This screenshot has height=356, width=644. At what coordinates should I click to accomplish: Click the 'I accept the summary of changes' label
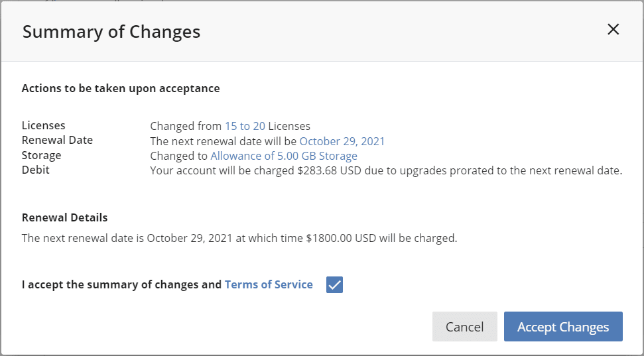(121, 284)
